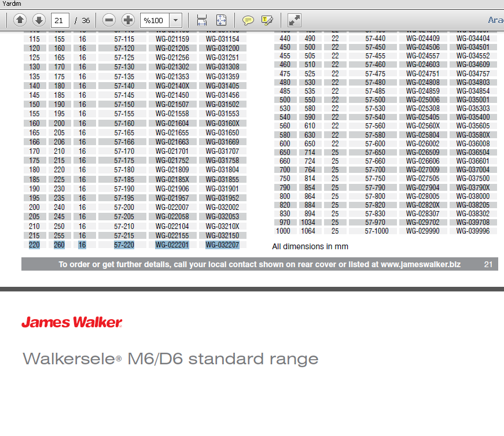The height and width of the screenshot is (436, 504).
Task: Click part number WG-024603
Action: coord(422,65)
